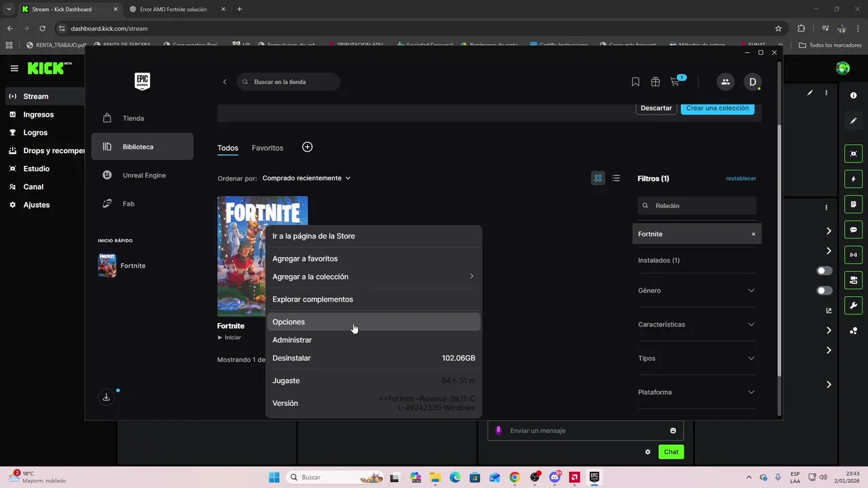The image size is (868, 488).
Task: Expand the Características filter
Action: tap(696, 324)
